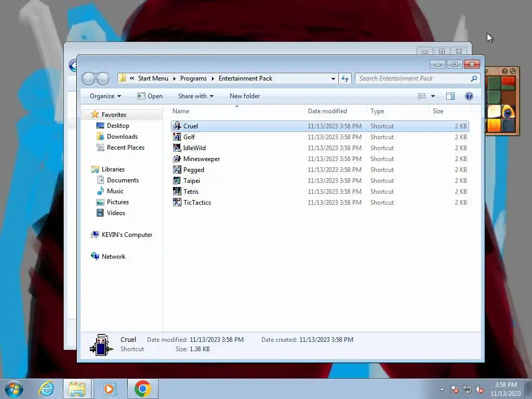The height and width of the screenshot is (399, 532).
Task: Sort by Date modified column
Action: point(336,111)
